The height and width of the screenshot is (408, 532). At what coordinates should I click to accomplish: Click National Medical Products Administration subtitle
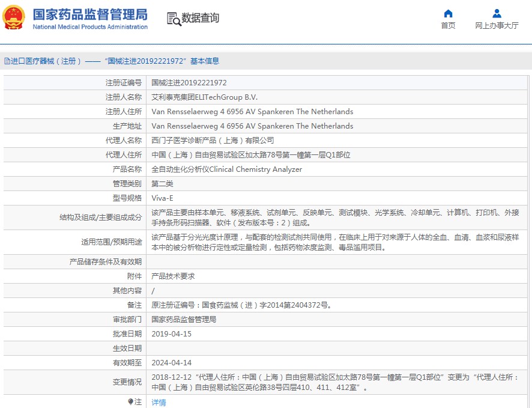click(89, 27)
